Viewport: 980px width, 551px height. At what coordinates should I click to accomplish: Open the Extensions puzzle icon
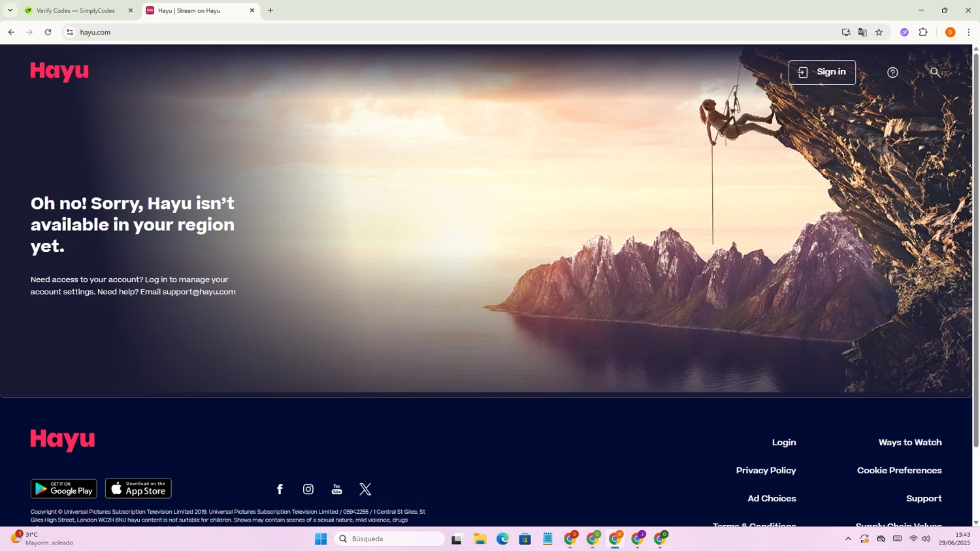(923, 32)
